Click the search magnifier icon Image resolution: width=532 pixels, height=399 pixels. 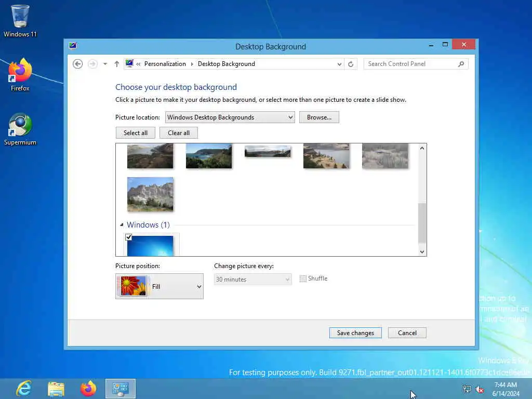(461, 64)
